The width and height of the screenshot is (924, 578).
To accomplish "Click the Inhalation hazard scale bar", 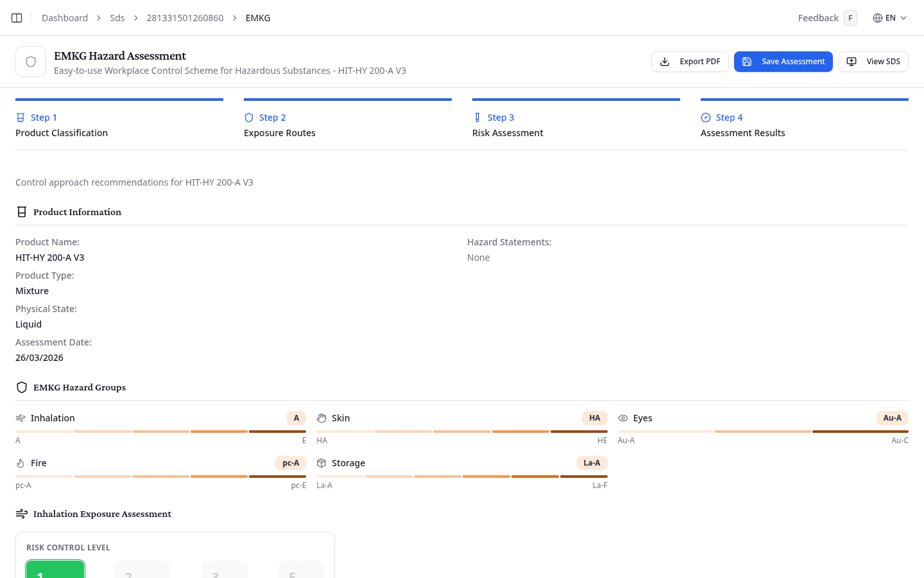I will [160, 432].
